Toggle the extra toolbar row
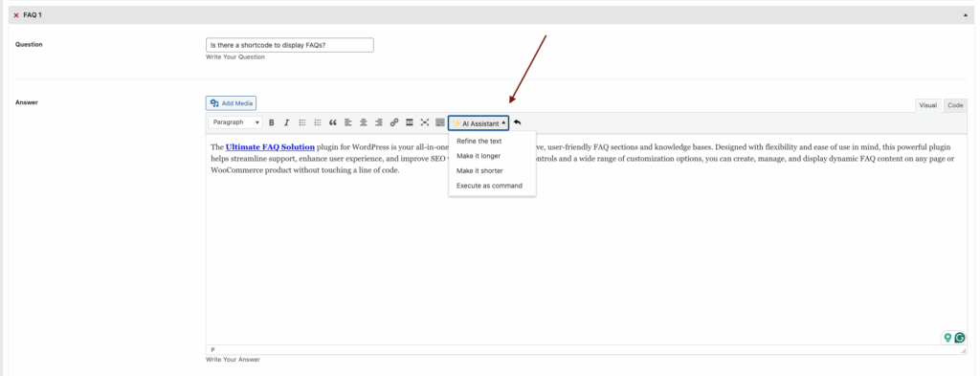980x376 pixels. [440, 122]
